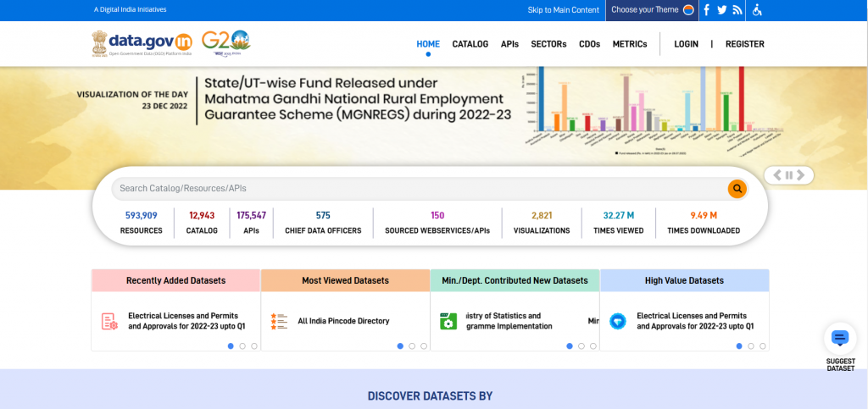Click the G20 logo
This screenshot has height=409, width=868.
tap(225, 42)
